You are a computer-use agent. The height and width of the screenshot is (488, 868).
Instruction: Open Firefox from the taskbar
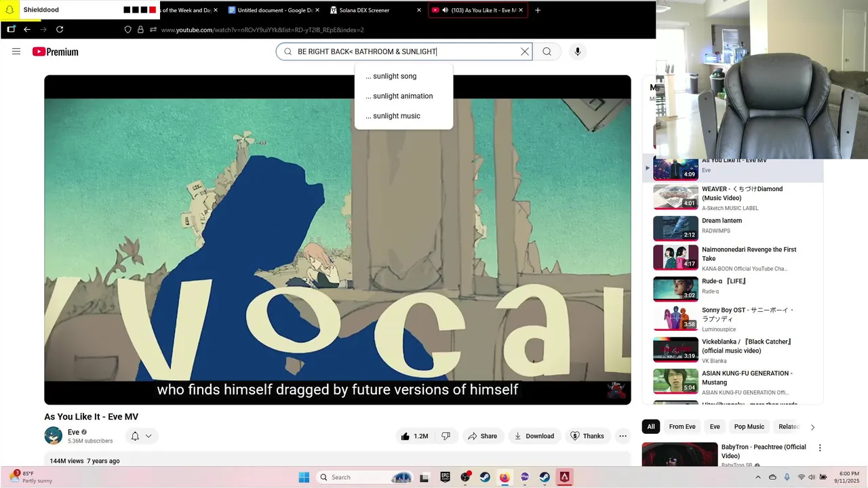click(x=505, y=477)
